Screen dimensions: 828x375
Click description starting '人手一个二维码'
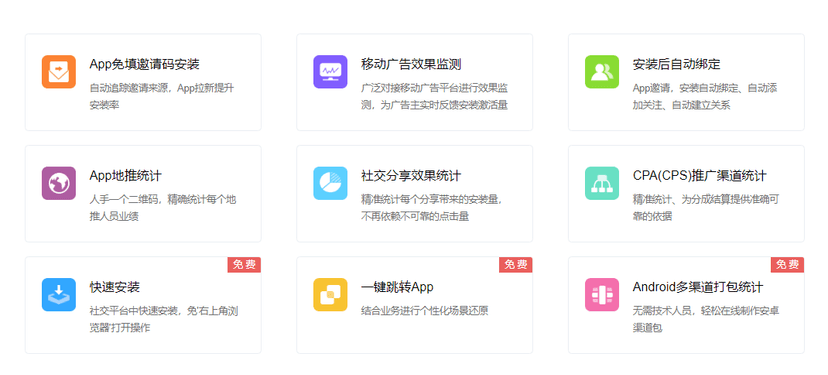[x=163, y=208]
